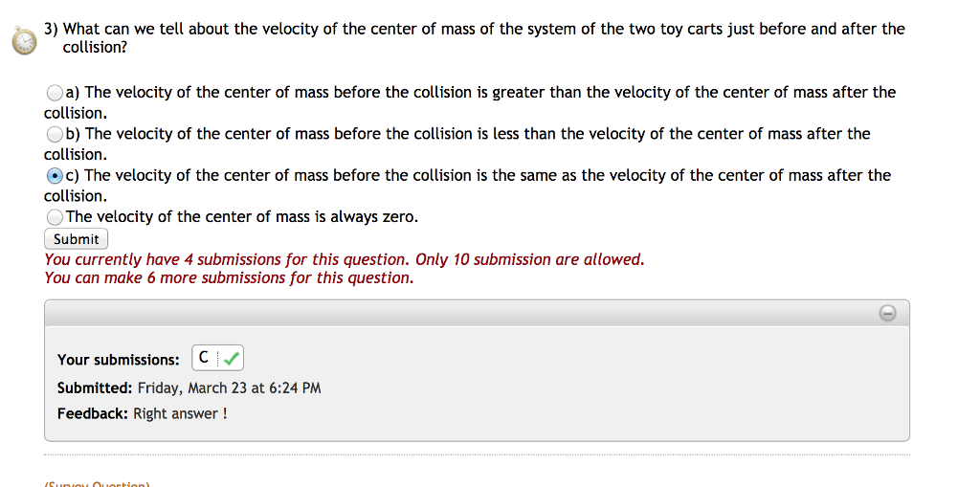The image size is (980, 487).
Task: Select answer option a) greater than
Action: click(x=55, y=94)
